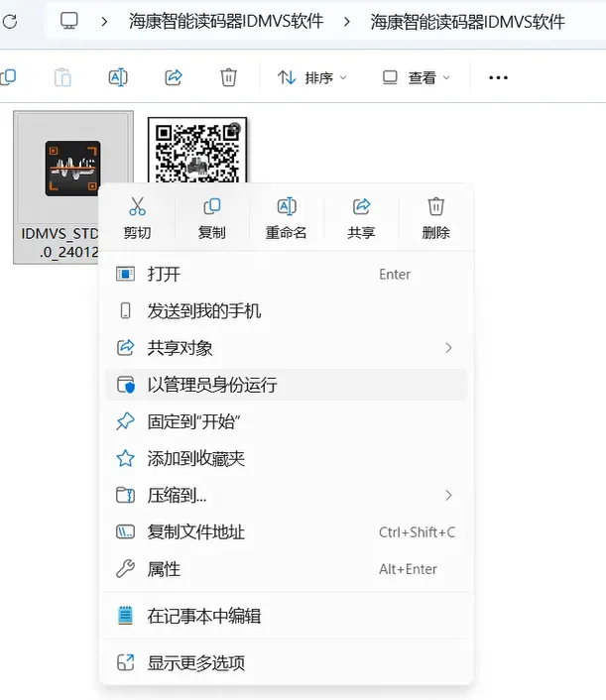This screenshot has width=606, height=700.
Task: Click the star icon beside 添加到收藏夹
Action: click(126, 458)
